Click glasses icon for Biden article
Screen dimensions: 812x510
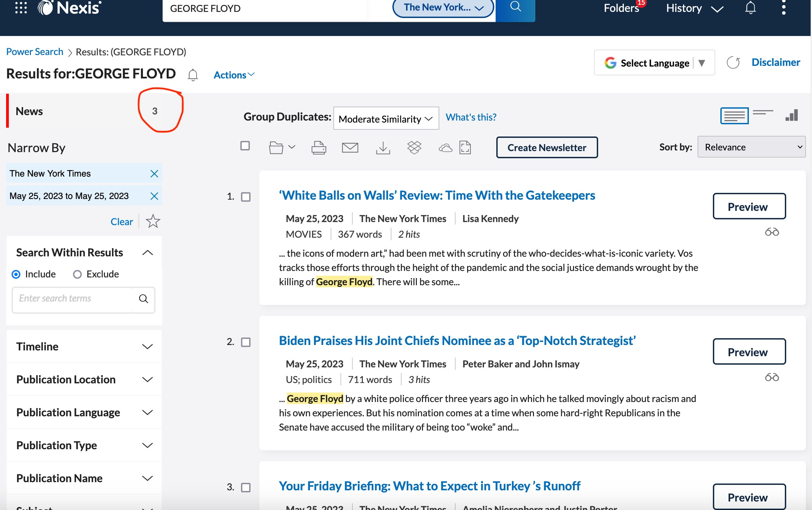click(x=772, y=378)
